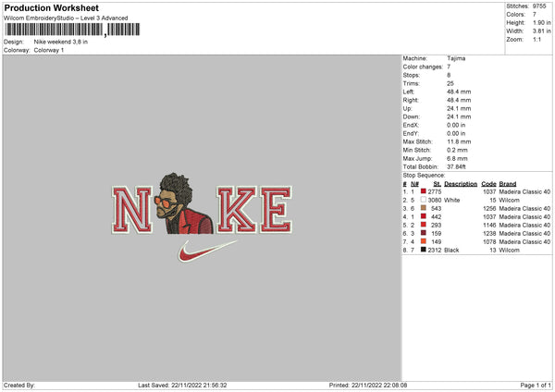Click the orange swatch for thread 149
Image resolution: width=555 pixels, height=392 pixels.
424,241
